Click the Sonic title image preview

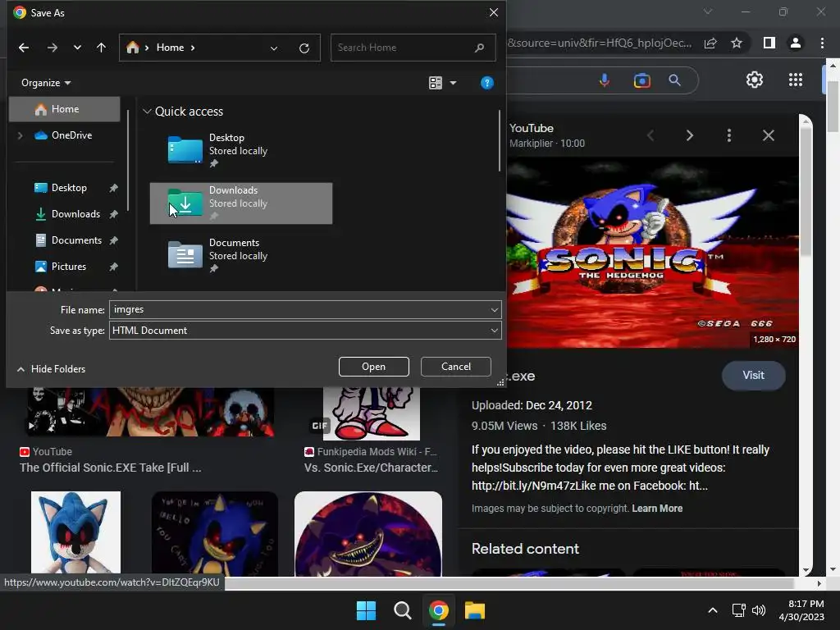[x=652, y=253]
